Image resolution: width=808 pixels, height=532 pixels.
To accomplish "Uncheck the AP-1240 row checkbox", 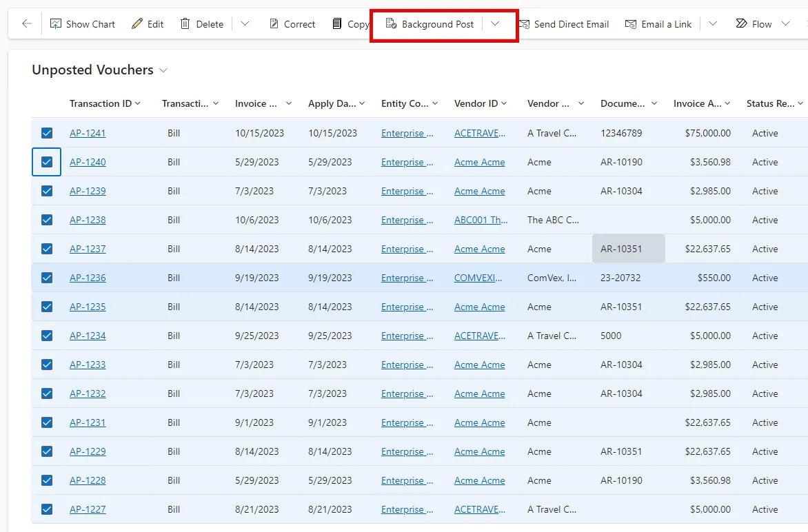I will tap(47, 162).
